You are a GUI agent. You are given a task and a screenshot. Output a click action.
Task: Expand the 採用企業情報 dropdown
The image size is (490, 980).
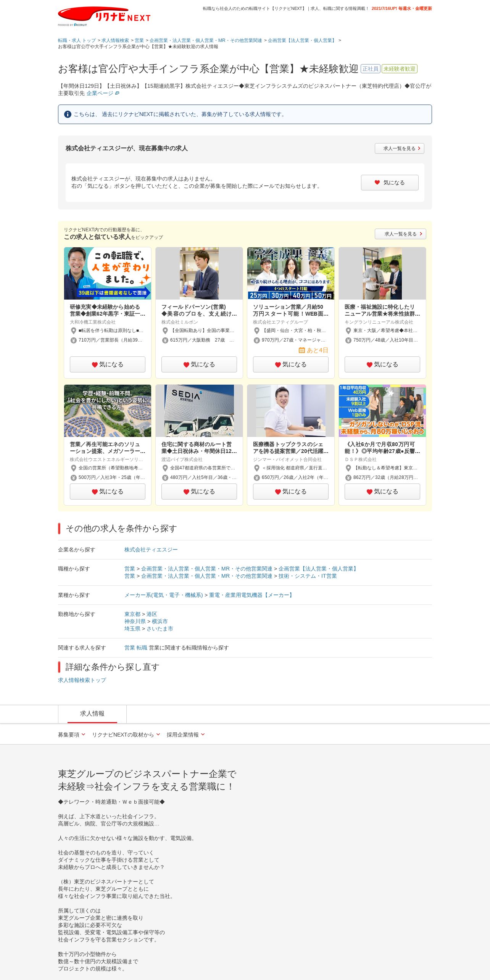(186, 735)
